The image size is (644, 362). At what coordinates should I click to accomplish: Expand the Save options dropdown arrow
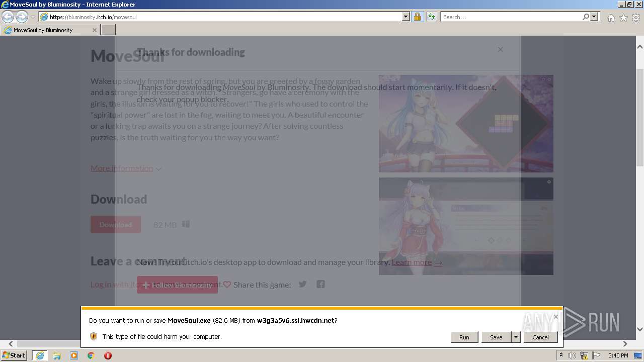[x=516, y=337]
